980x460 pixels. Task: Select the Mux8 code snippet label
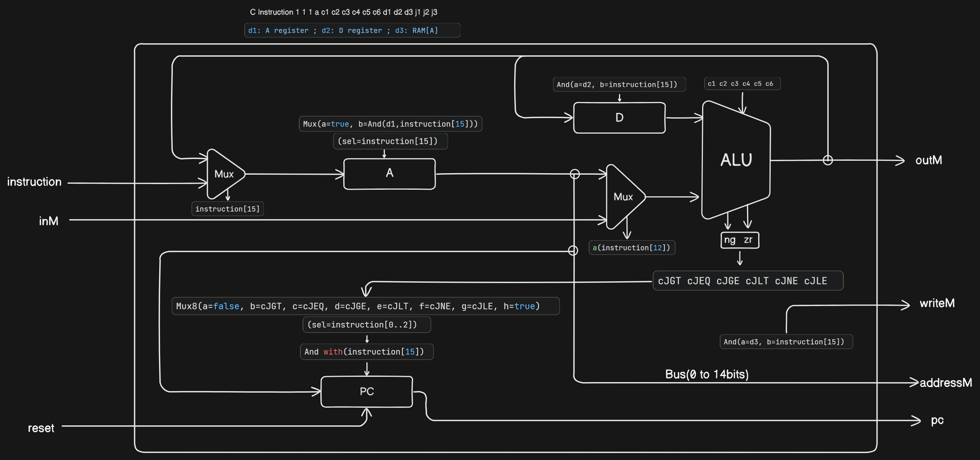point(365,306)
